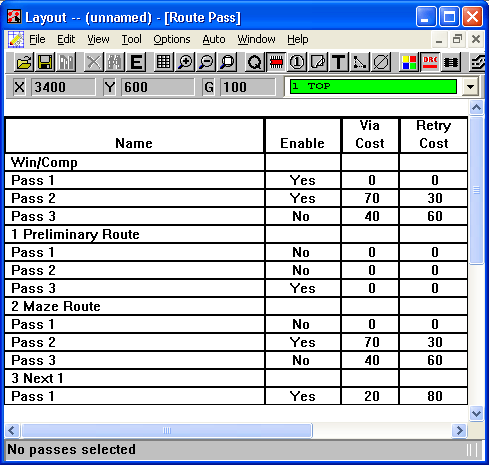Image resolution: width=489 pixels, height=465 pixels.
Task: Click the horizontal scrollbar right arrow
Action: tap(459, 430)
